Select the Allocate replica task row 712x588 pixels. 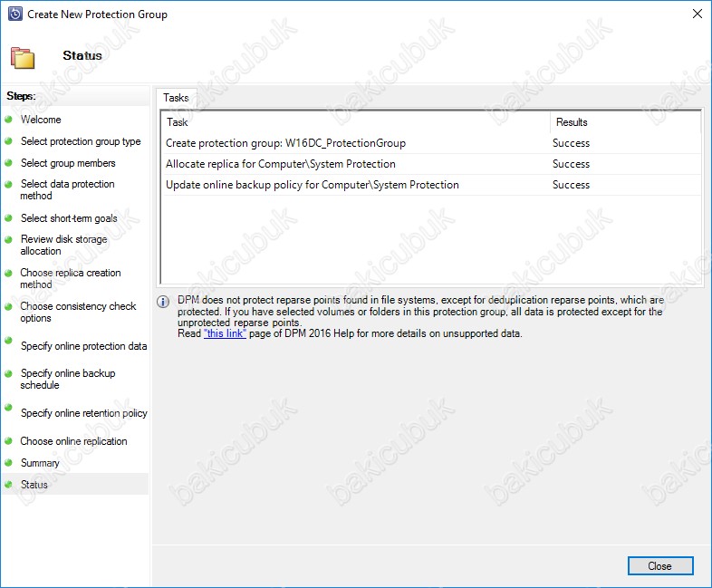pos(431,164)
